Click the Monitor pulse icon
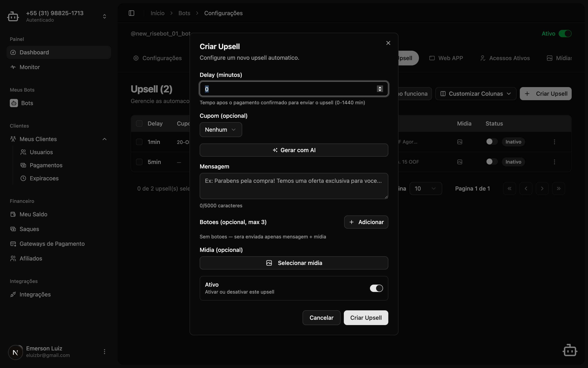The height and width of the screenshot is (368, 588). [13, 67]
